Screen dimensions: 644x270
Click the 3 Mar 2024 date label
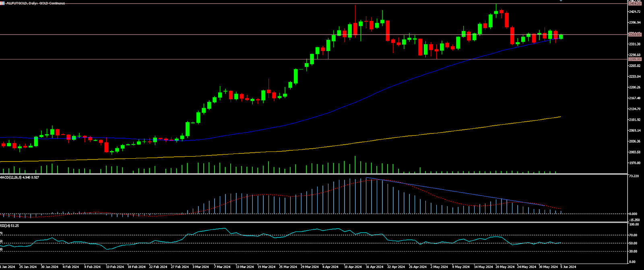point(201,267)
